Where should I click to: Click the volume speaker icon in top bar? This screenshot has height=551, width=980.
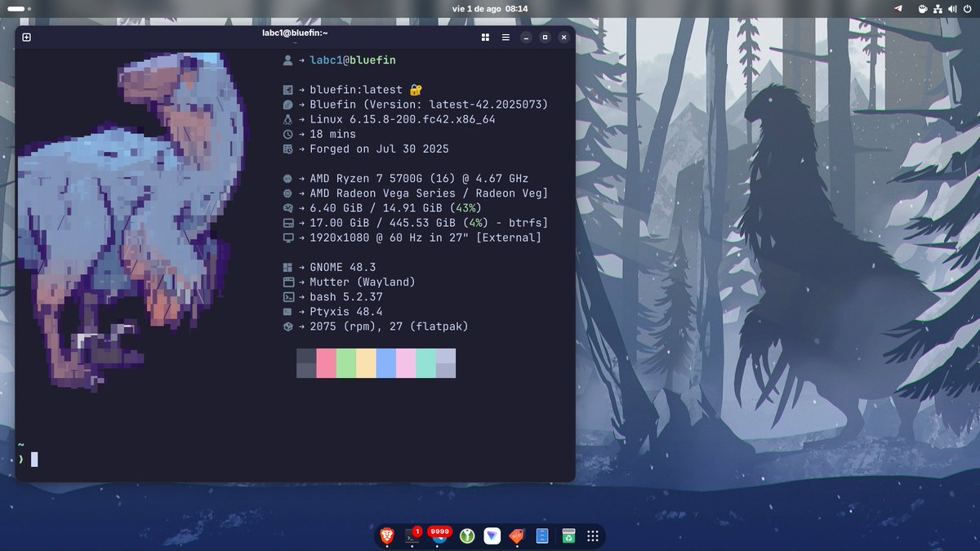click(x=952, y=8)
